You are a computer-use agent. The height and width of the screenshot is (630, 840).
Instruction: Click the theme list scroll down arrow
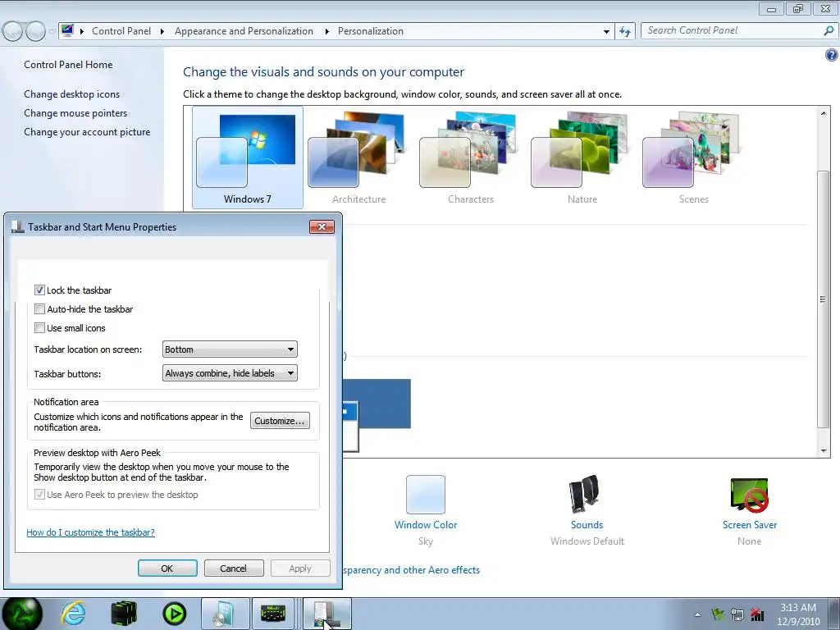(824, 450)
